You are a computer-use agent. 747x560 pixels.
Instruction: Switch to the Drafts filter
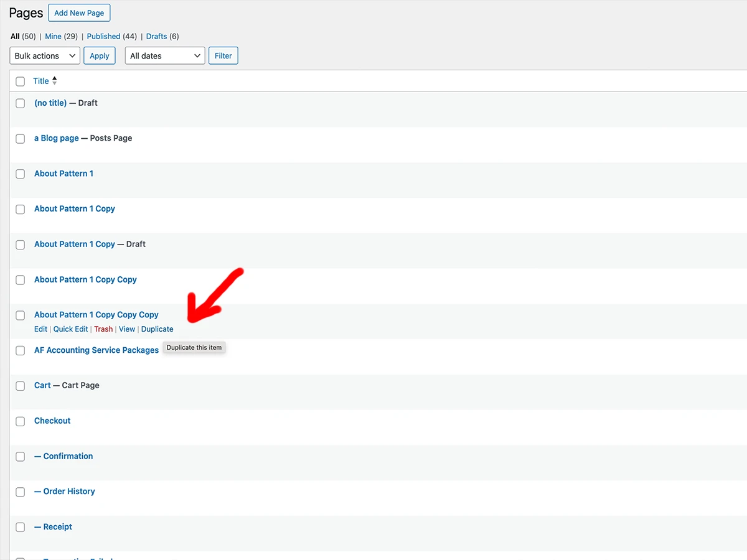156,37
